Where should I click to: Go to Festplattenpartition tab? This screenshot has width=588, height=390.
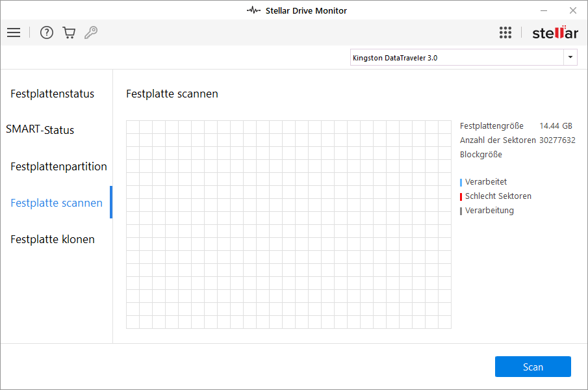(x=58, y=166)
